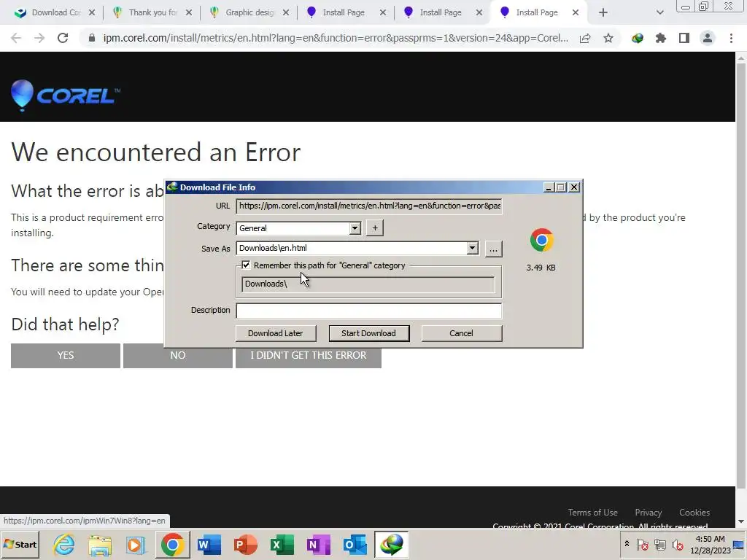The width and height of the screenshot is (747, 560).
Task: Click the Chrome icon in the taskbar
Action: tap(172, 544)
